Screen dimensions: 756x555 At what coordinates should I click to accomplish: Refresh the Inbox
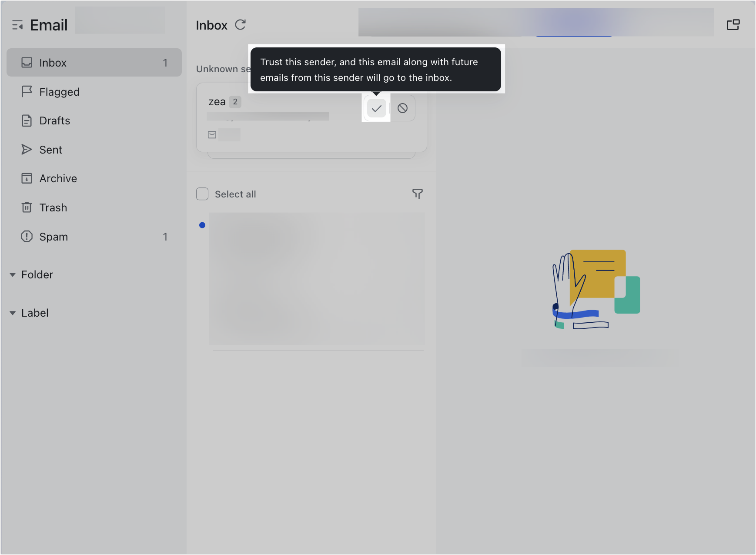click(x=241, y=25)
